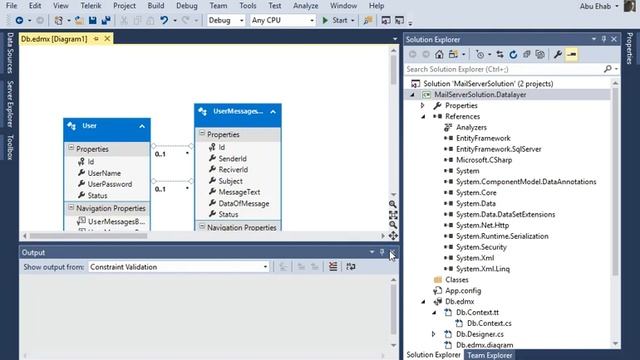Click the Solutions and Folders switch icon
The width and height of the screenshot is (640, 360).
click(x=453, y=54)
